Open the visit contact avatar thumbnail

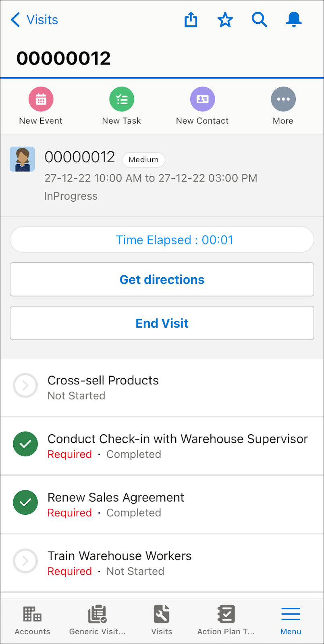tap(22, 159)
